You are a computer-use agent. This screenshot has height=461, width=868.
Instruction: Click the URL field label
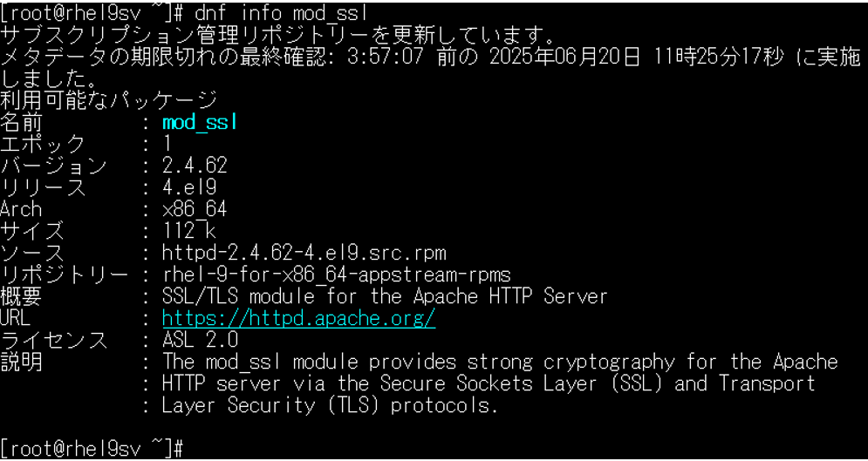16,318
